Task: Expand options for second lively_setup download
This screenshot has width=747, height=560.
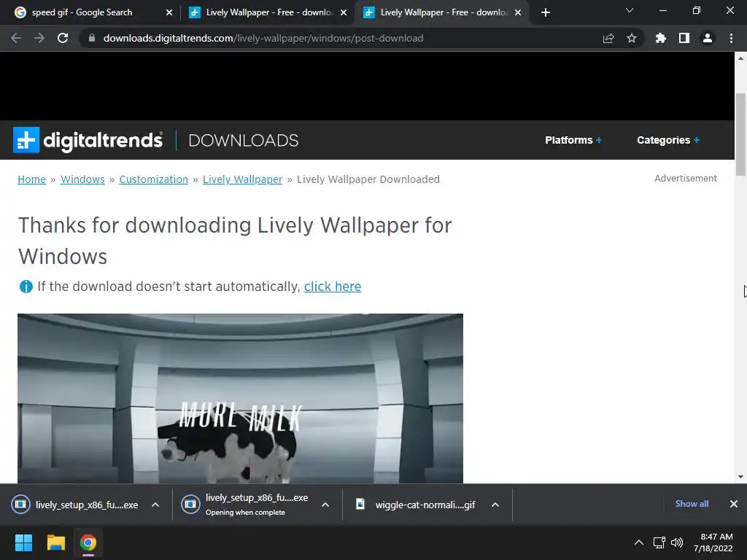Action: (325, 505)
